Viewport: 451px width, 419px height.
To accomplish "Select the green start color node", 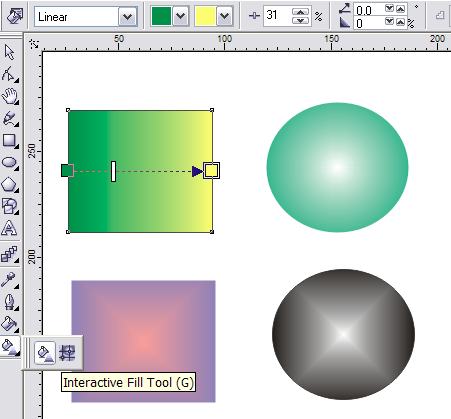I will pyautogui.click(x=67, y=170).
